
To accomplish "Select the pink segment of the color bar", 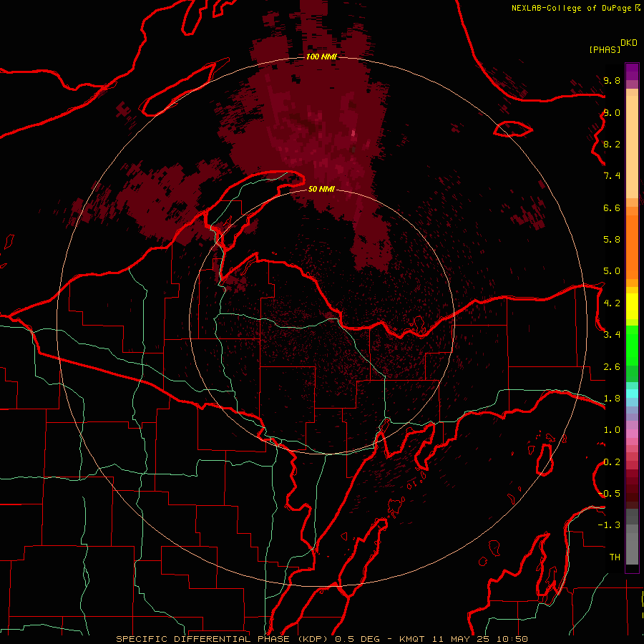I will pos(632,434).
